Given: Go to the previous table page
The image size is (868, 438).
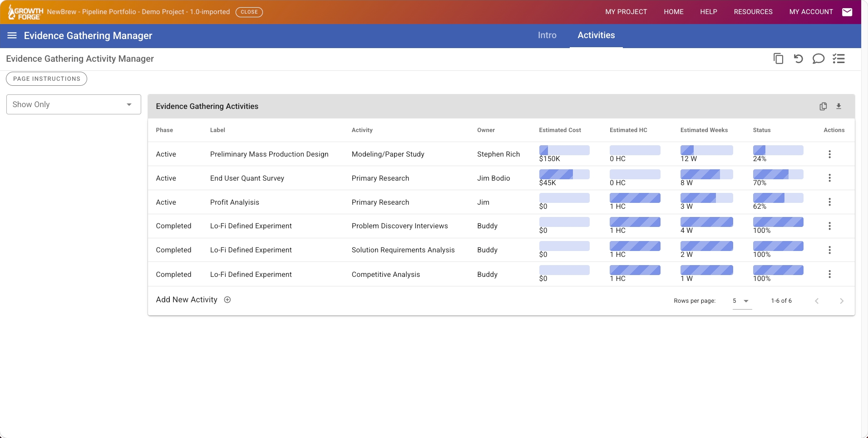Looking at the screenshot, I should coord(817,301).
